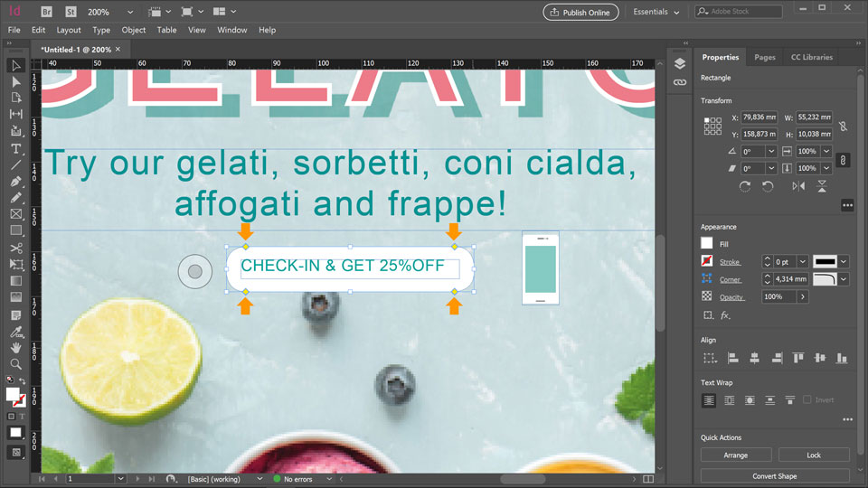
Task: Pick the Scissors tool
Action: click(x=16, y=248)
